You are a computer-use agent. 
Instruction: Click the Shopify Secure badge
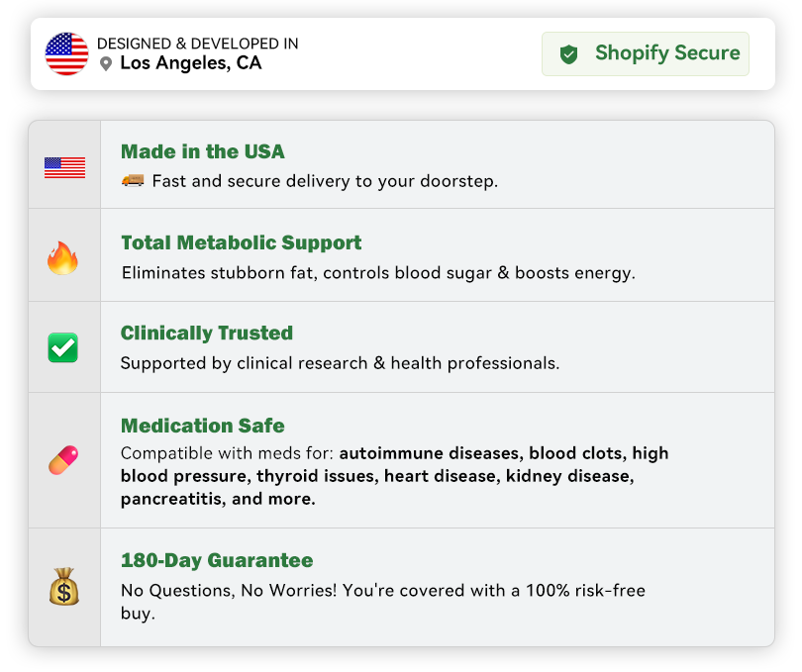click(645, 53)
